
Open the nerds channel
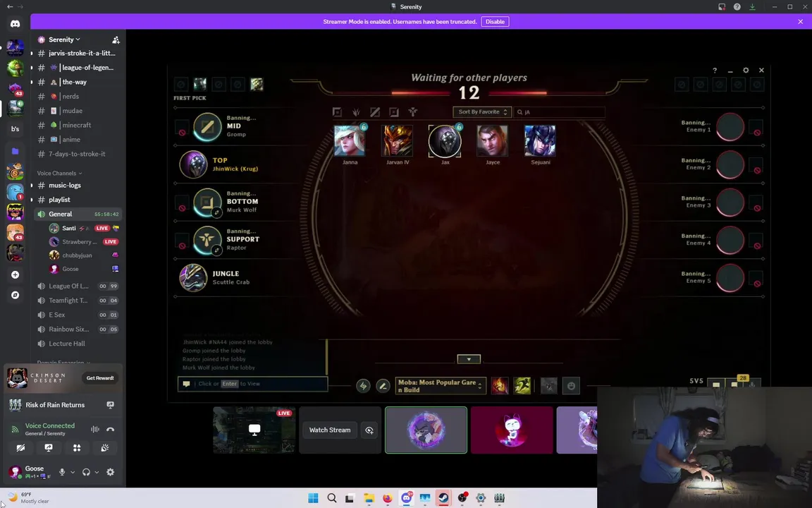78,97
